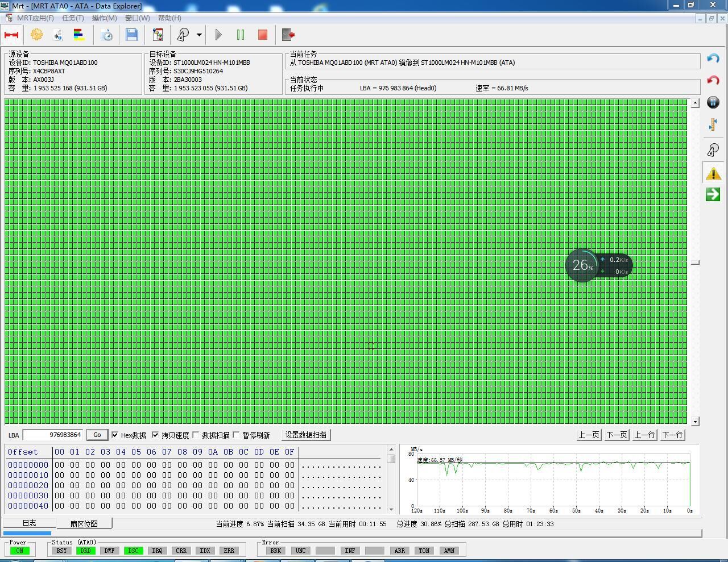This screenshot has width=728, height=562.
Task: Click the yellow gear settings icon in toolbar
Action: (x=36, y=35)
